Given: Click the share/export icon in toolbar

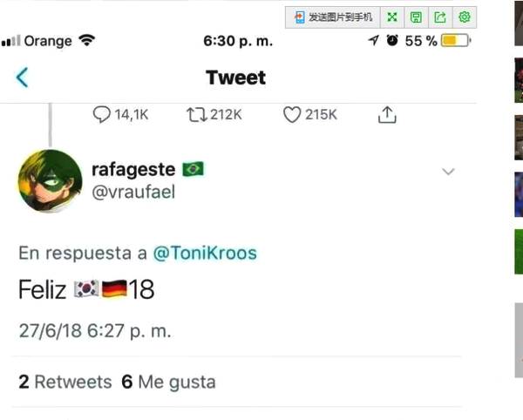Looking at the screenshot, I should point(440,17).
